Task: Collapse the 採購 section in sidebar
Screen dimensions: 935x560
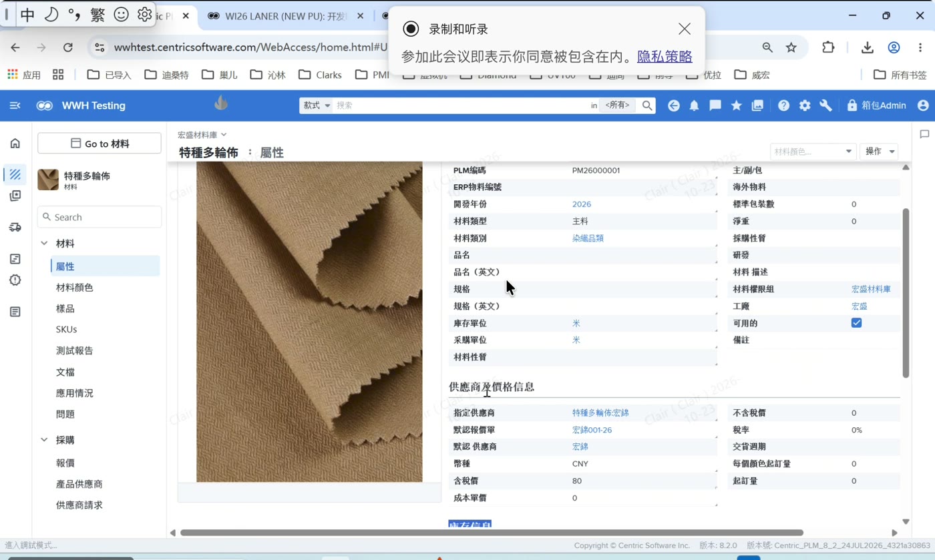Action: coord(44,440)
